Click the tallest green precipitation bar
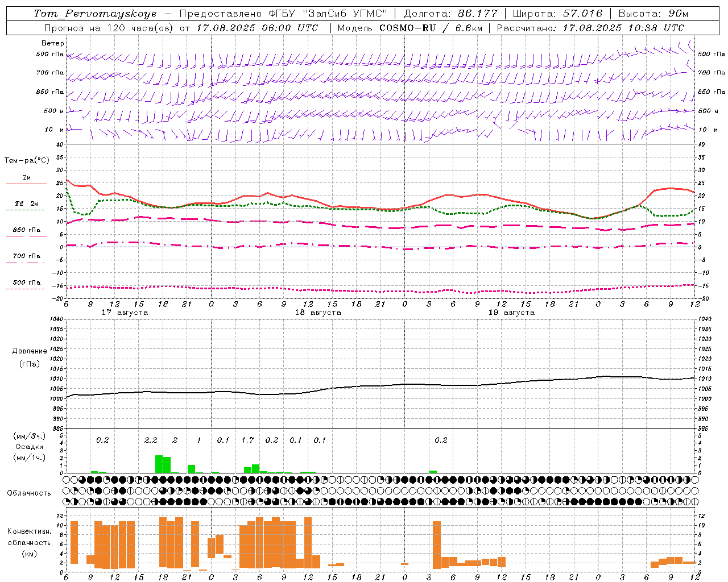Screen dimensions: 728x582 pyautogui.click(x=159, y=464)
